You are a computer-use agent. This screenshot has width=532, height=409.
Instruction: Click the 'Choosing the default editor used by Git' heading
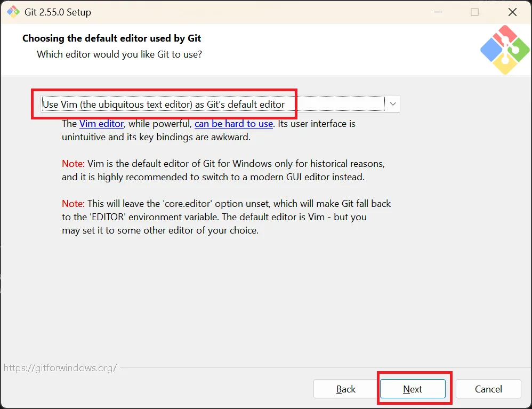[111, 38]
